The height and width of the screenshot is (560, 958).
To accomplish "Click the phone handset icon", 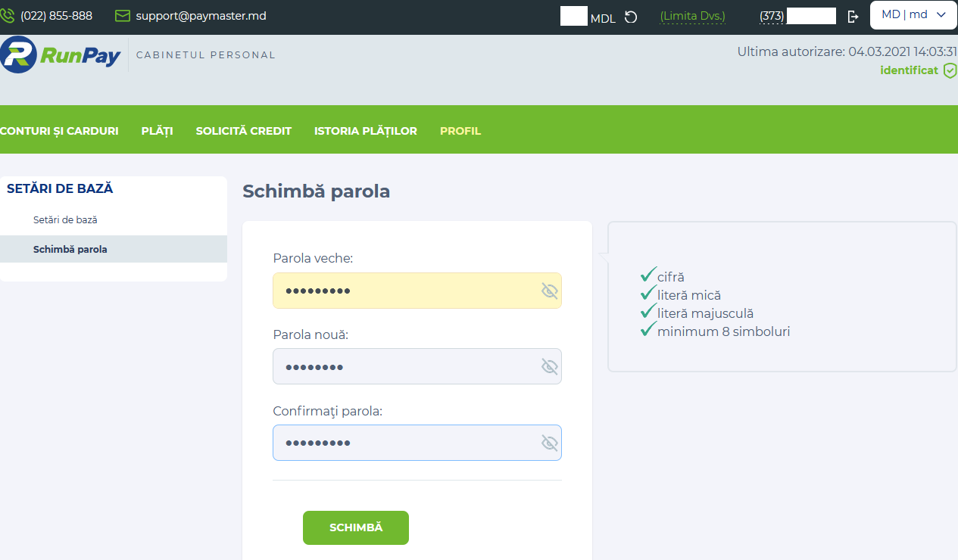I will pos(8,15).
